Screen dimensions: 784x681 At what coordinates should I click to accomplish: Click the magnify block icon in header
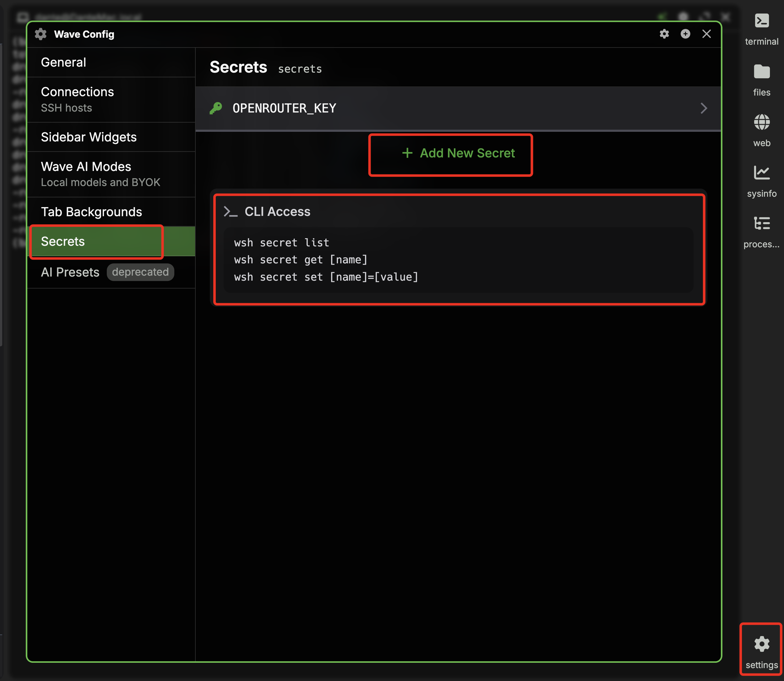click(x=685, y=34)
